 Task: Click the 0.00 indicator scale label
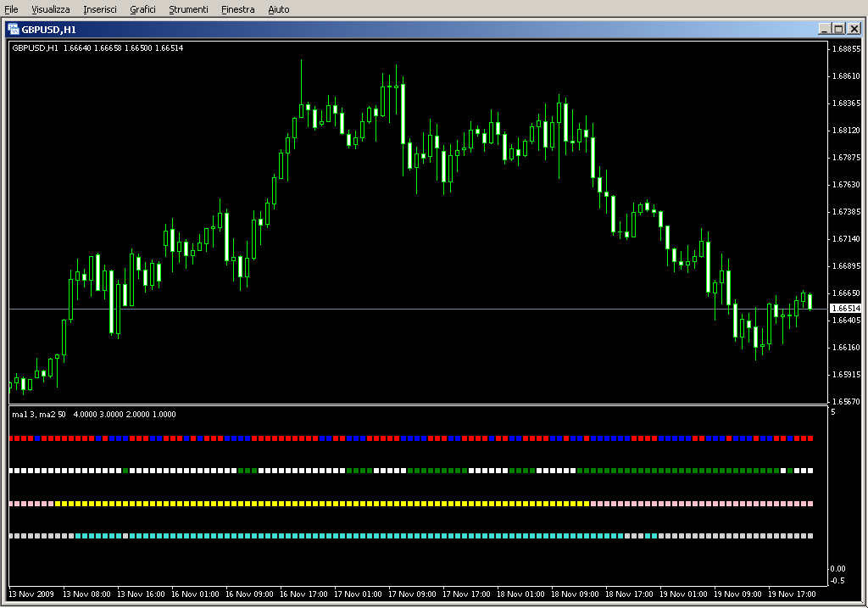839,569
